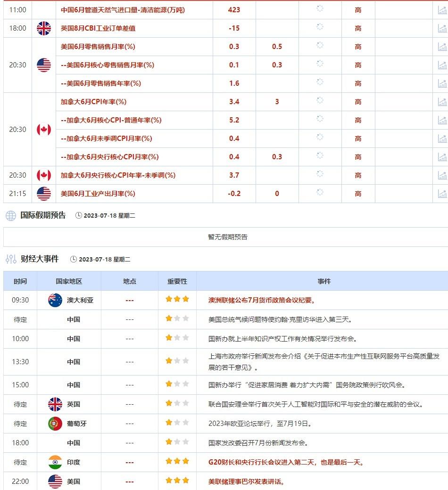The height and width of the screenshot is (490, 448).
Task: Click chart icon for 美国6月工业产出月率 row
Action: [442, 194]
